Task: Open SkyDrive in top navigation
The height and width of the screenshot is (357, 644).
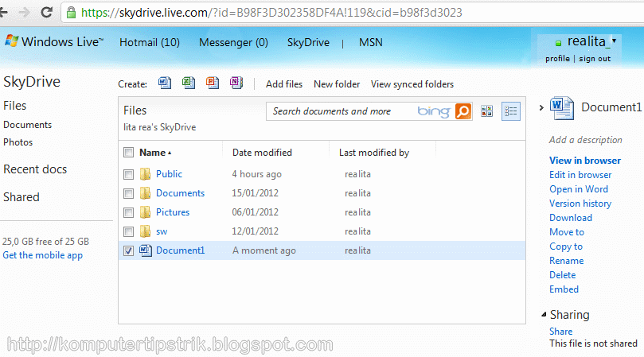Action: 308,42
